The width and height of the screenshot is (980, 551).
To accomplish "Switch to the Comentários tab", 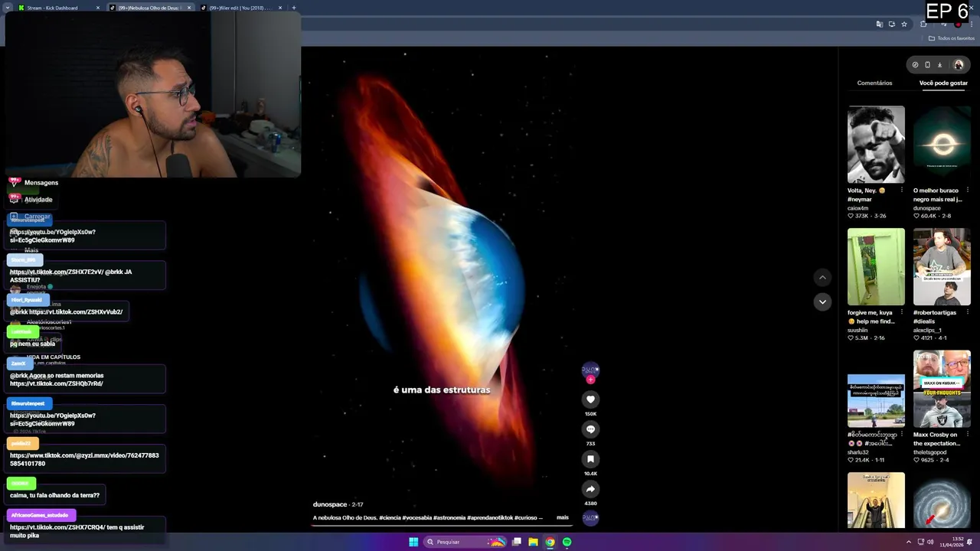I will pyautogui.click(x=874, y=83).
